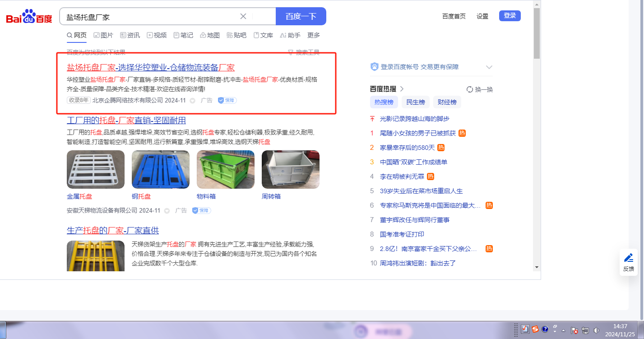Click the 百度一下 search button
This screenshot has width=644, height=339.
click(301, 16)
